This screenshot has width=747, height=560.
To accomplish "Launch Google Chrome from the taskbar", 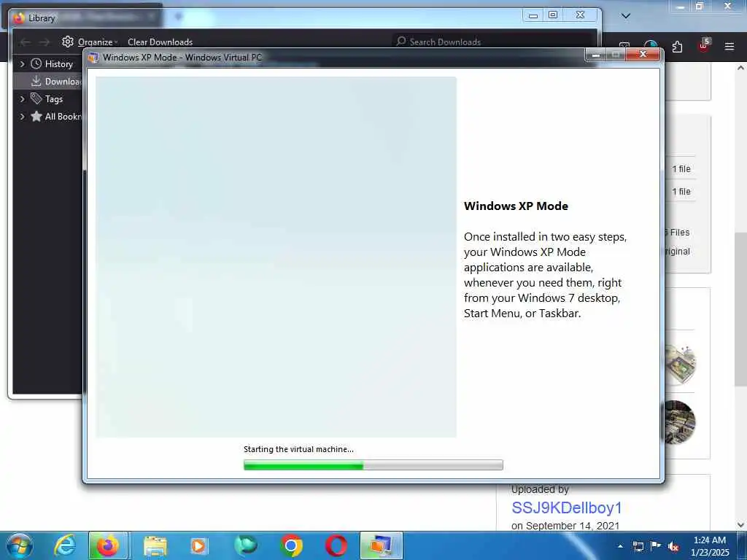I will pos(290,545).
